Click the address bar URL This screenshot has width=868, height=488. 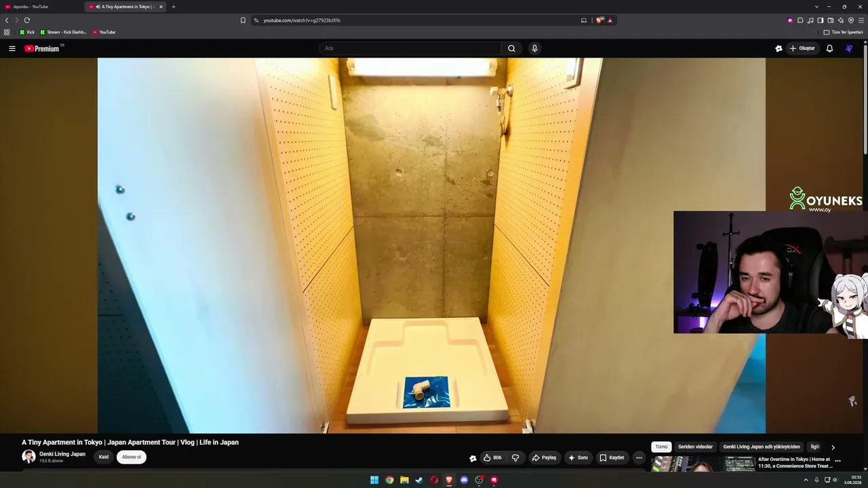pos(302,20)
